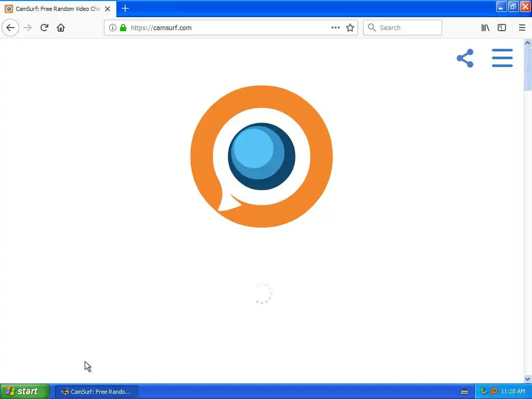Click the page scrollbar down arrow
Screen dimensions: 532x399
pos(527,379)
